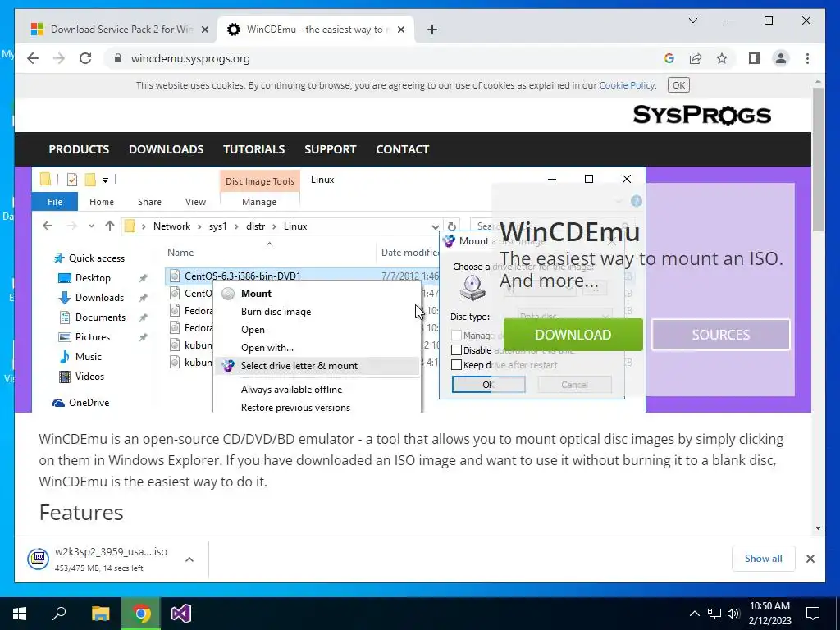Open the Cookie Policy link

coord(627,85)
